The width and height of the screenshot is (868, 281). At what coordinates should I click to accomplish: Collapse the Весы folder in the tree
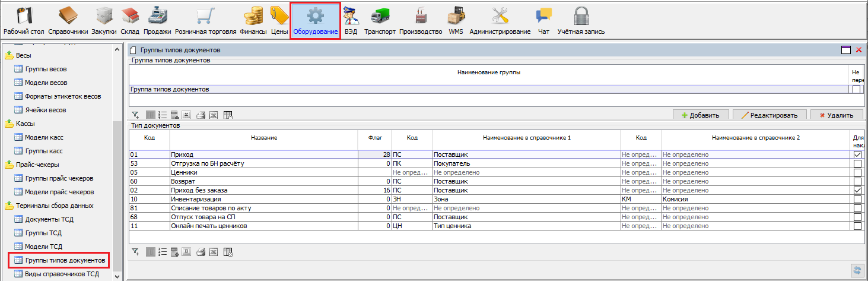click(x=9, y=55)
